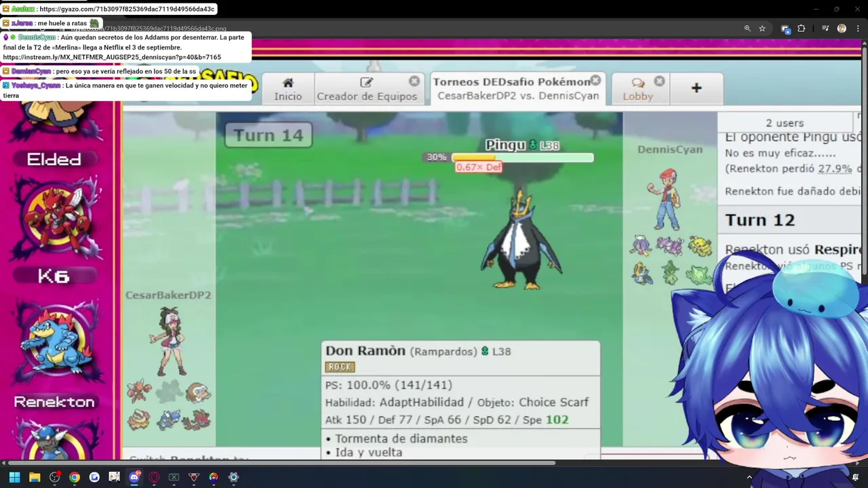Click the house icon on Inicio tab
868x488 pixels.
point(288,83)
